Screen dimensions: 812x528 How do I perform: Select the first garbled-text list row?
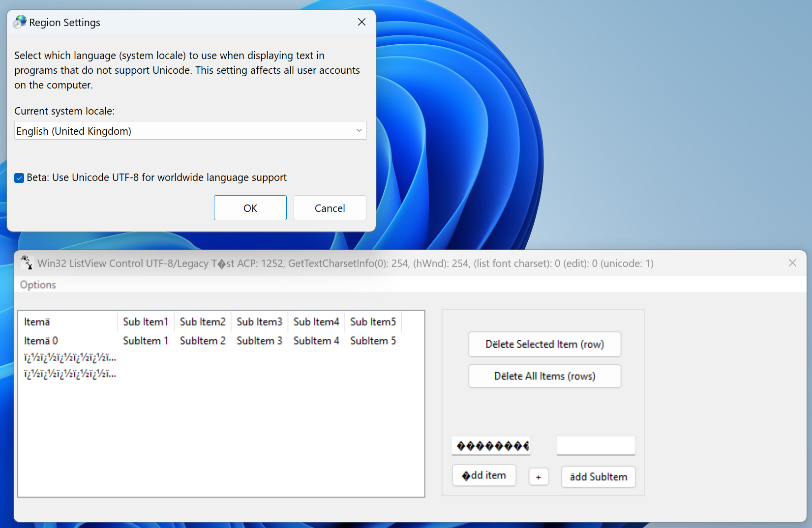[x=70, y=357]
